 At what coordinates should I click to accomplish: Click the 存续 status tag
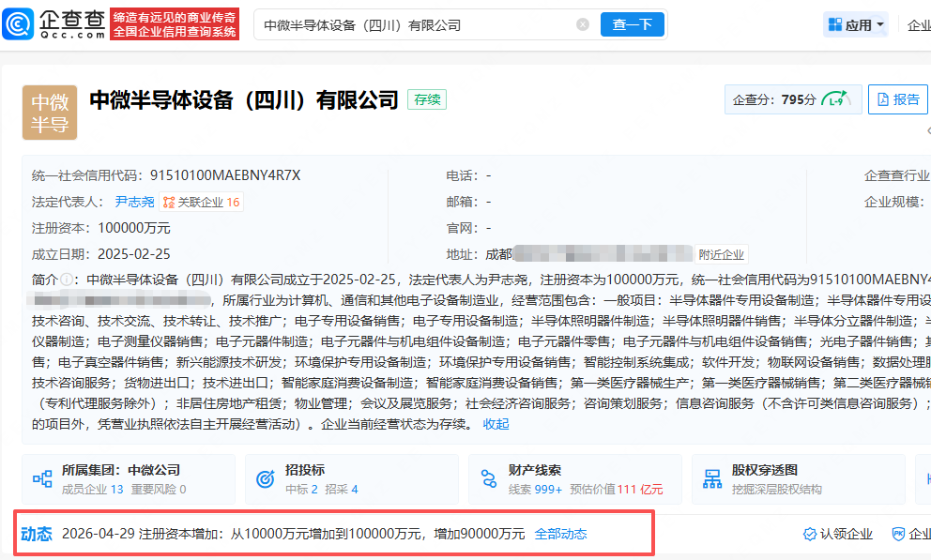427,99
